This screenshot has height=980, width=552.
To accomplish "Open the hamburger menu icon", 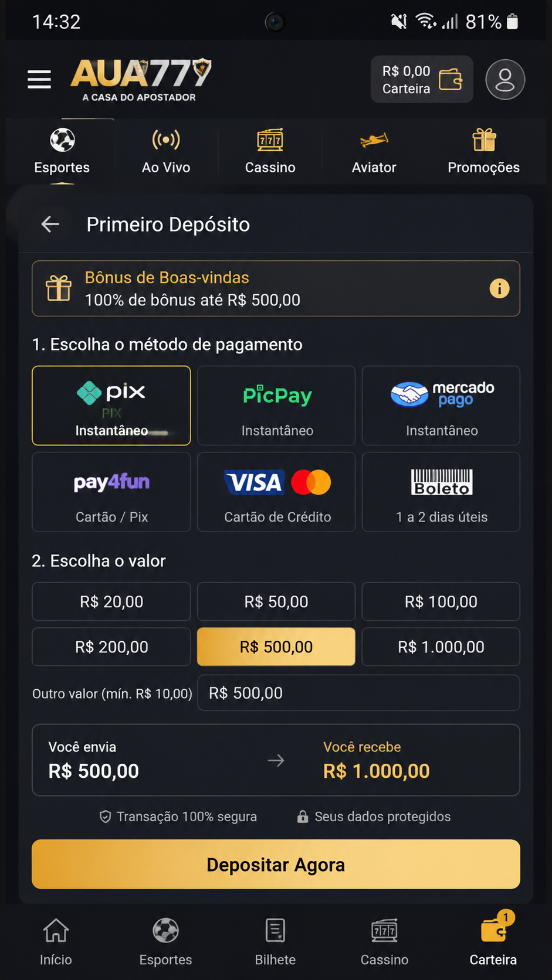I will click(39, 79).
